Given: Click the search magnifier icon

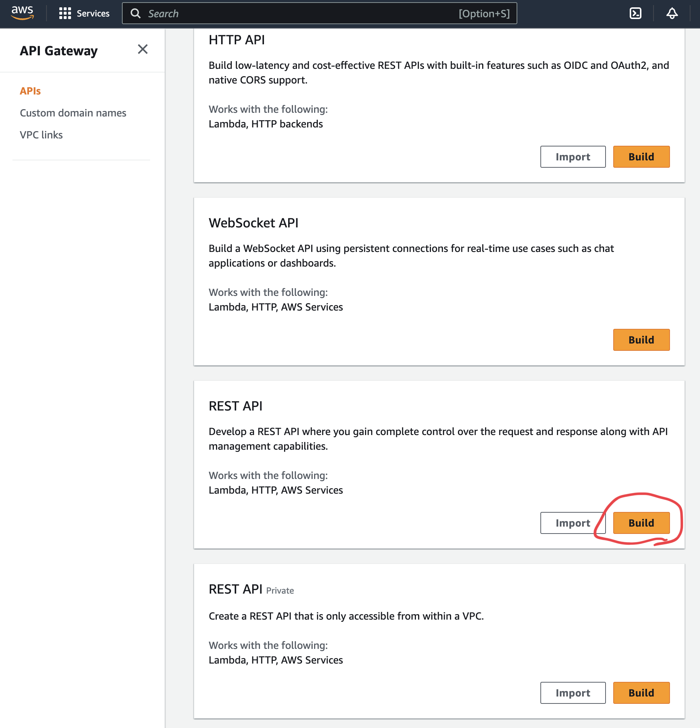Looking at the screenshot, I should click(136, 14).
